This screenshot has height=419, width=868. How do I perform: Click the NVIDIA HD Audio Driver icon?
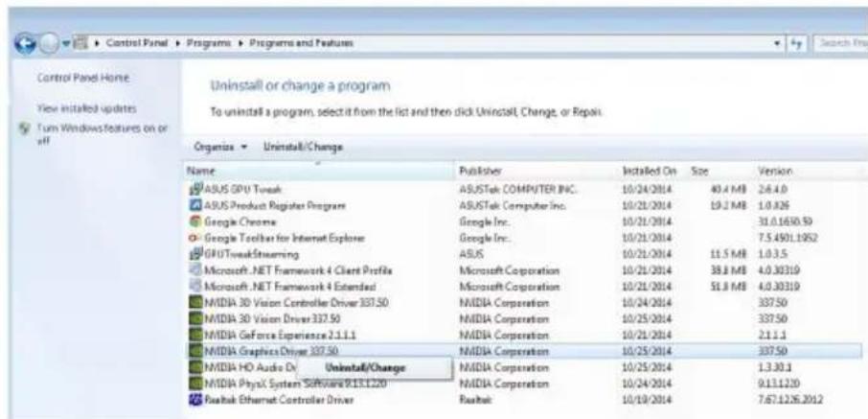click(x=195, y=367)
